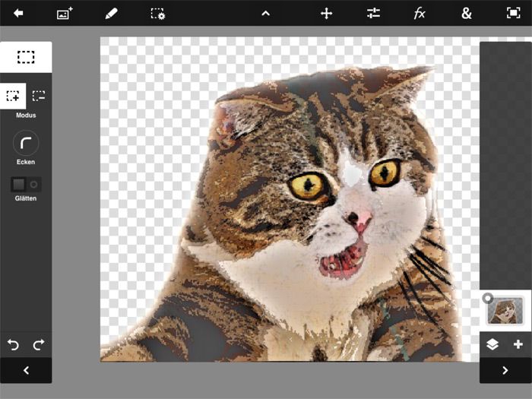Collapse the left tool panel
This screenshot has width=532, height=399.
tap(26, 370)
